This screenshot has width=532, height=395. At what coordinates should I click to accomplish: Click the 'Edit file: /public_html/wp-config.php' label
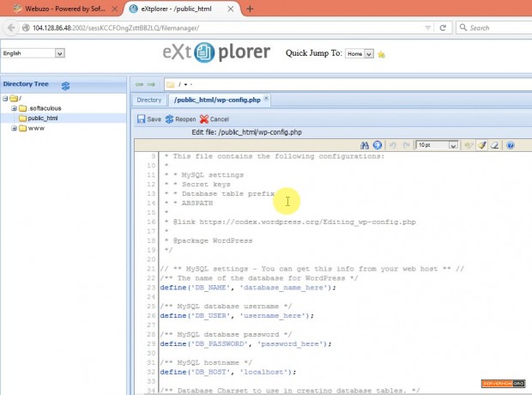246,132
